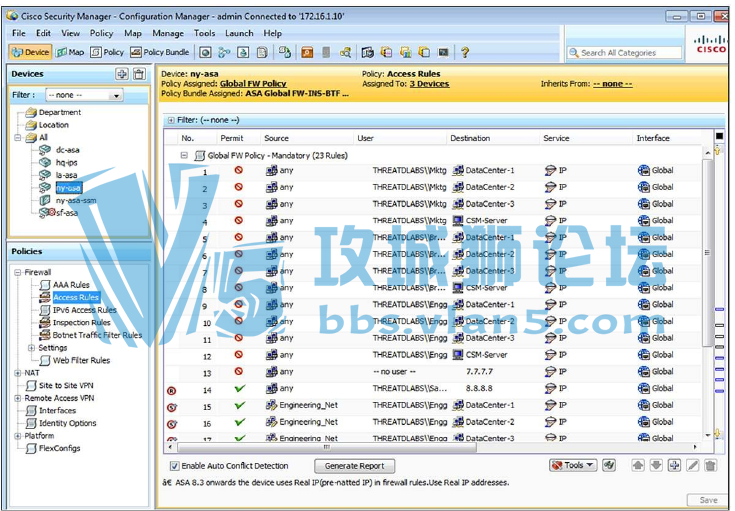Select the hq-ips device

67,163
